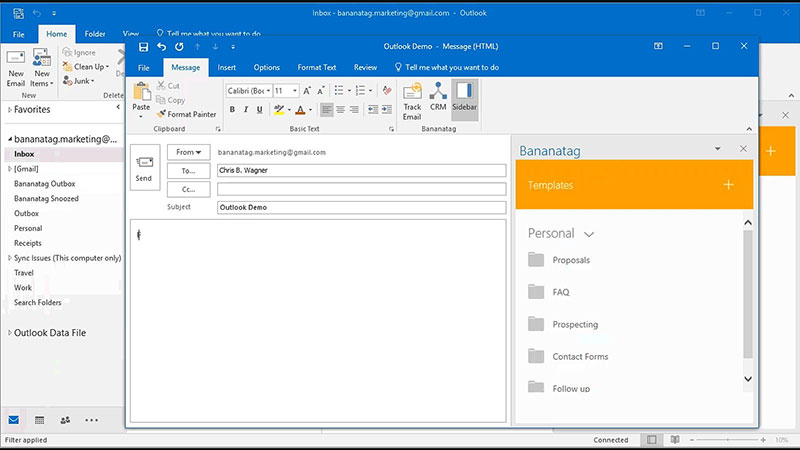Show more navigation options with the ellipsis
The image size is (800, 450).
[x=92, y=420]
